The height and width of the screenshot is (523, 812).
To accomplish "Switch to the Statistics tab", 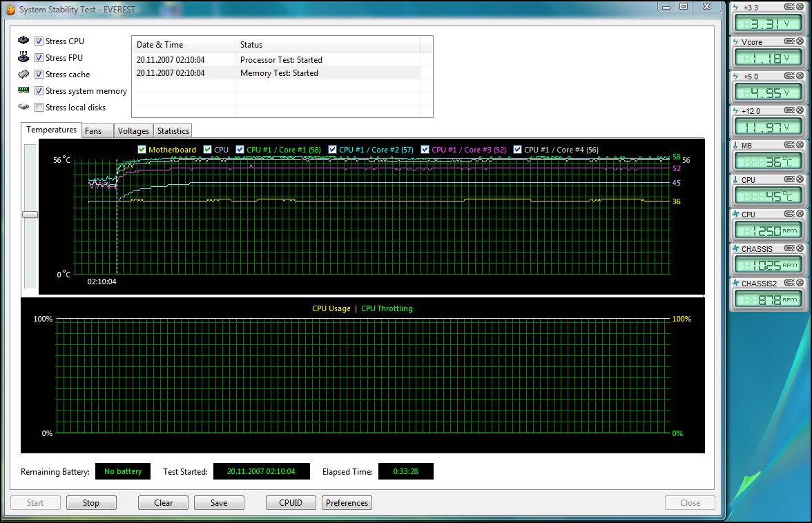I will pyautogui.click(x=173, y=131).
